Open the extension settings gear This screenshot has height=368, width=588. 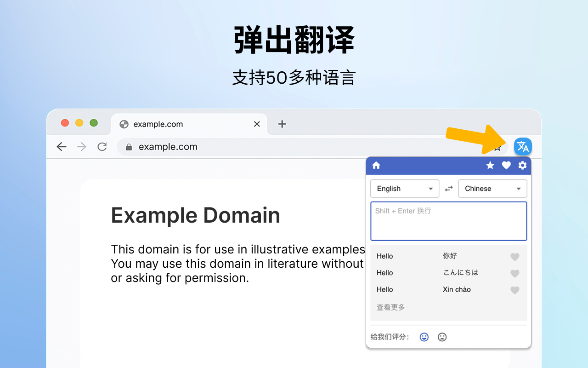522,165
